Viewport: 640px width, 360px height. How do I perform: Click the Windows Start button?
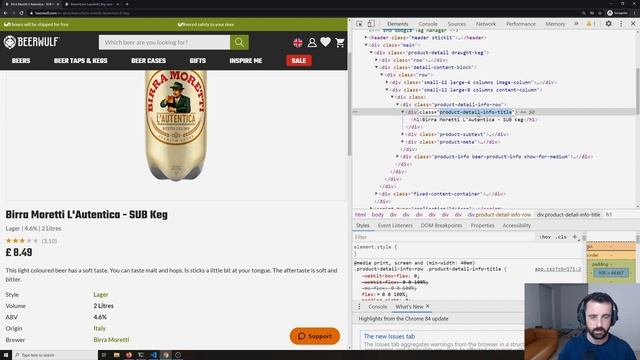tap(6, 355)
